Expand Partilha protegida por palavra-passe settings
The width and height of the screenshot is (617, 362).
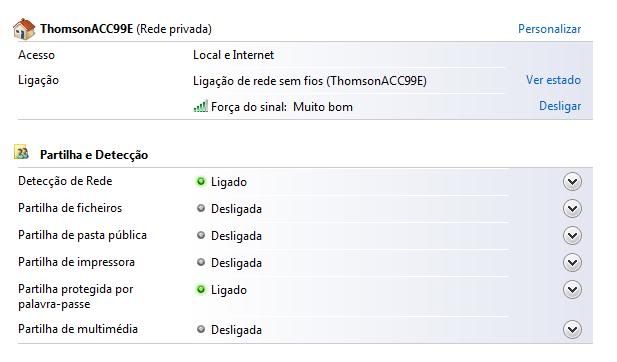pyautogui.click(x=572, y=290)
